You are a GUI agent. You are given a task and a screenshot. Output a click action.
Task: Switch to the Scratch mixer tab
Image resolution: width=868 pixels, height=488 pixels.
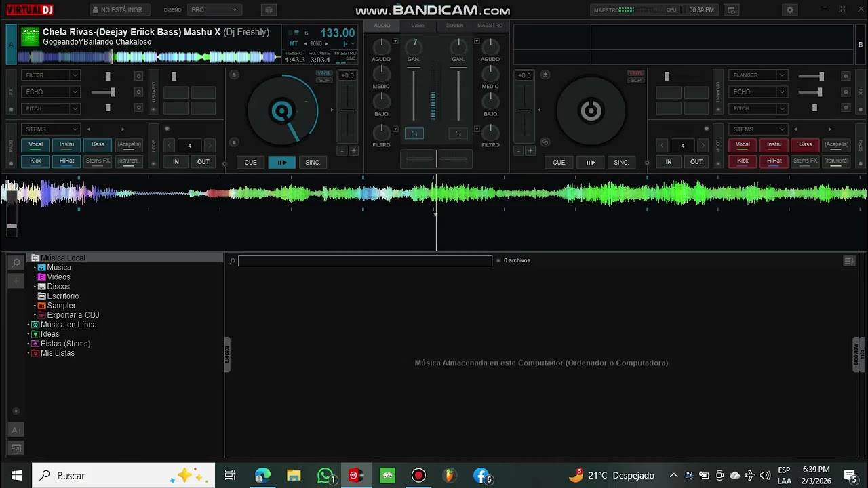point(454,26)
